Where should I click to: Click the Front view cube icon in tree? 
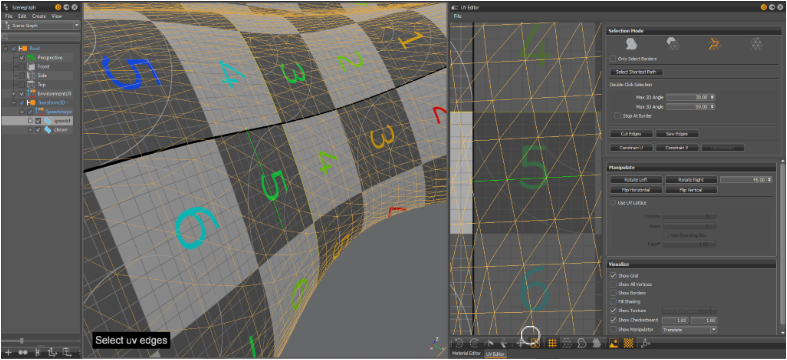click(x=31, y=67)
